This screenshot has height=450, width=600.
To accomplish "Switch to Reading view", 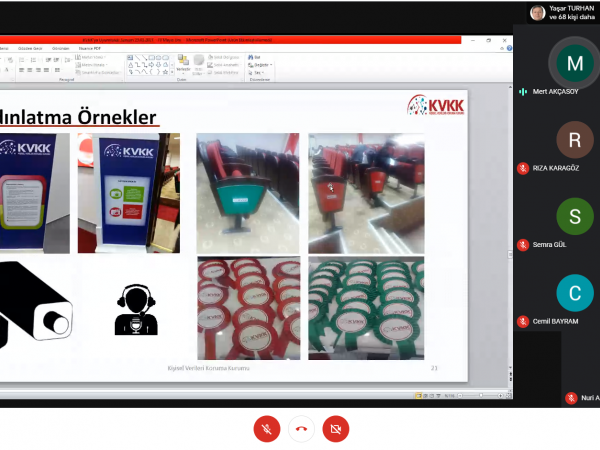I will coord(432,396).
